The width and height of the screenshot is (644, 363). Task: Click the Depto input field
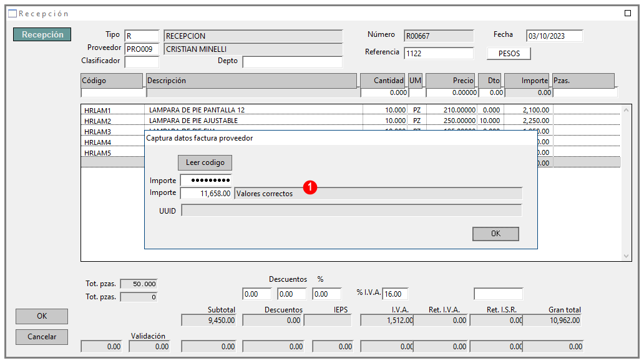click(293, 62)
